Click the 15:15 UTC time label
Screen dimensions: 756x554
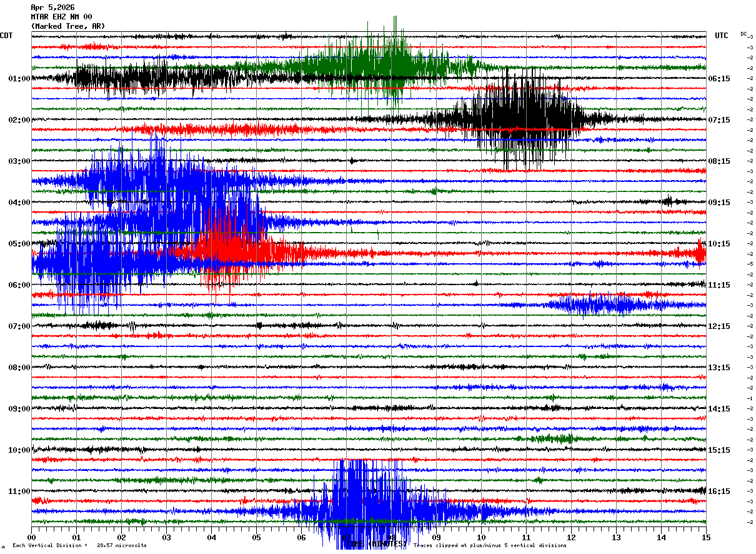pyautogui.click(x=719, y=450)
